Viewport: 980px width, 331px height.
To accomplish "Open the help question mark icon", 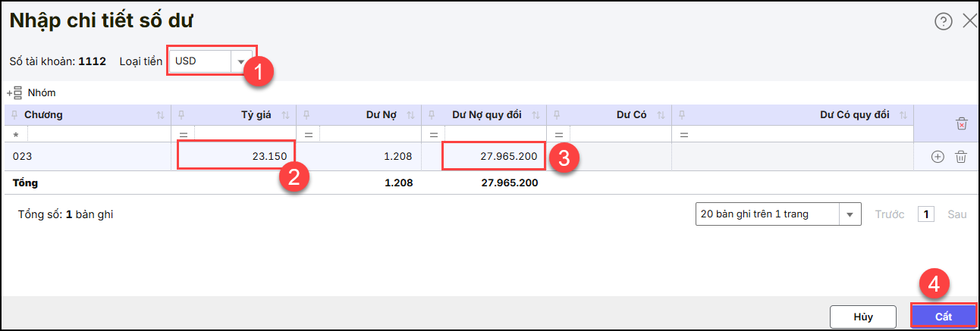I will (943, 21).
